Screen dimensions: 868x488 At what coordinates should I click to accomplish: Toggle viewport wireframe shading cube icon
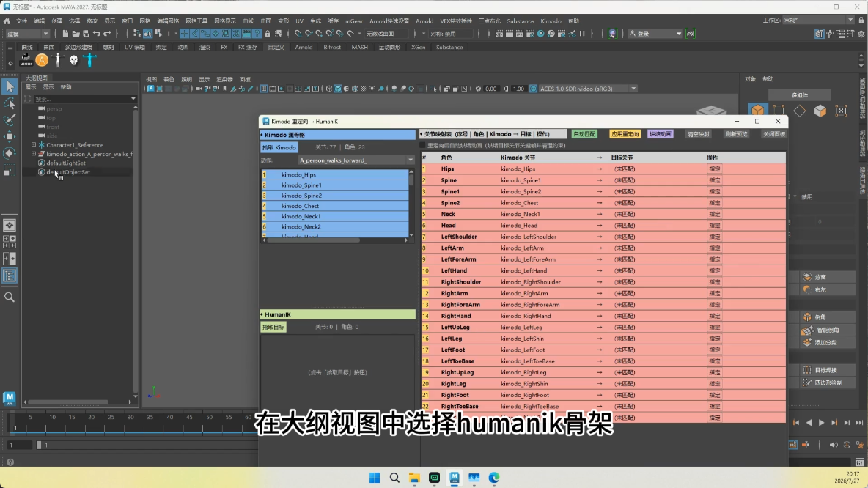pos(329,89)
